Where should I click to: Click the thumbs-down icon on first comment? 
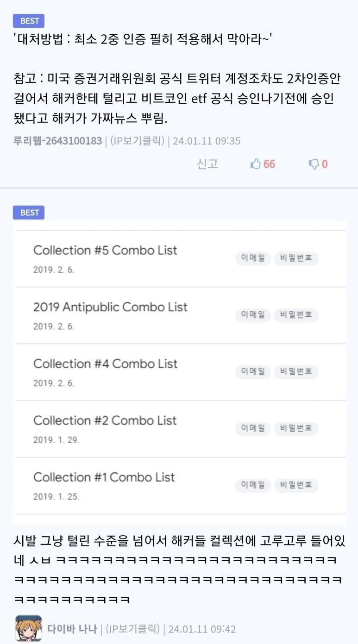tap(314, 164)
